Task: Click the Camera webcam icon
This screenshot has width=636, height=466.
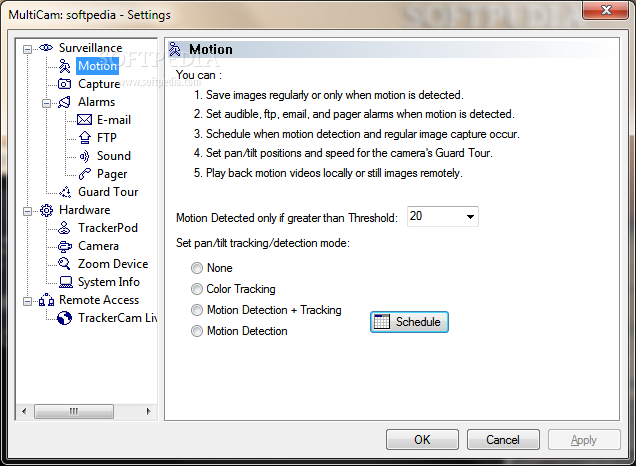Action: click(x=64, y=246)
